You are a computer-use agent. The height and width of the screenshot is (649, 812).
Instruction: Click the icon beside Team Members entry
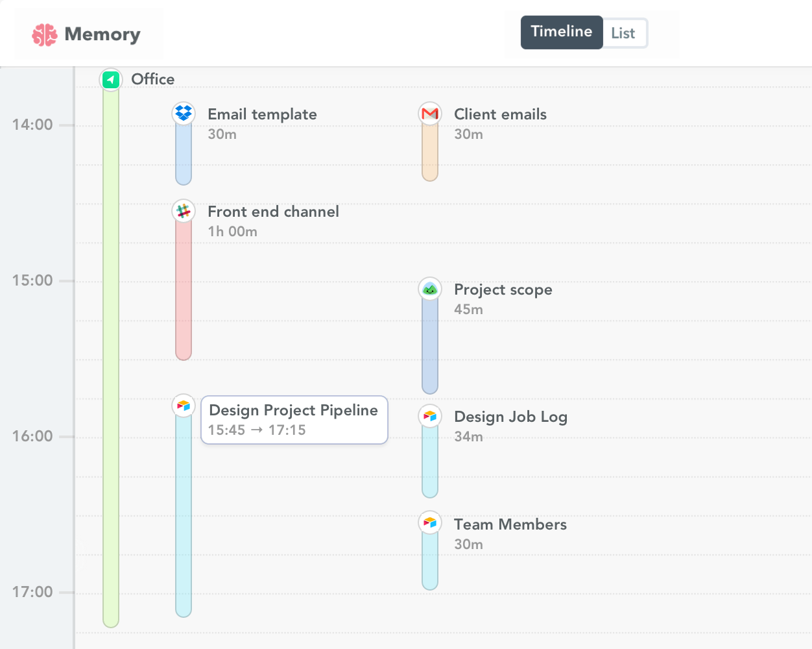[x=430, y=523]
